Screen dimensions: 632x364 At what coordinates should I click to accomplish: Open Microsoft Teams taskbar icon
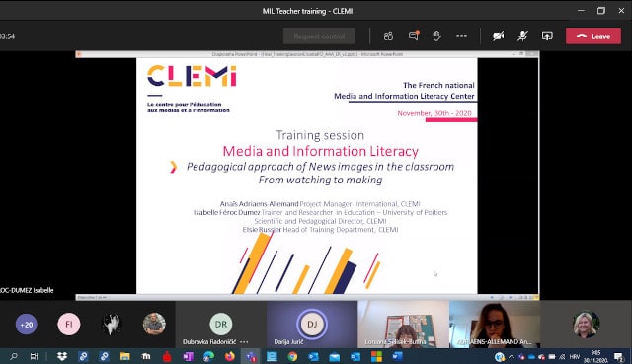(x=251, y=356)
